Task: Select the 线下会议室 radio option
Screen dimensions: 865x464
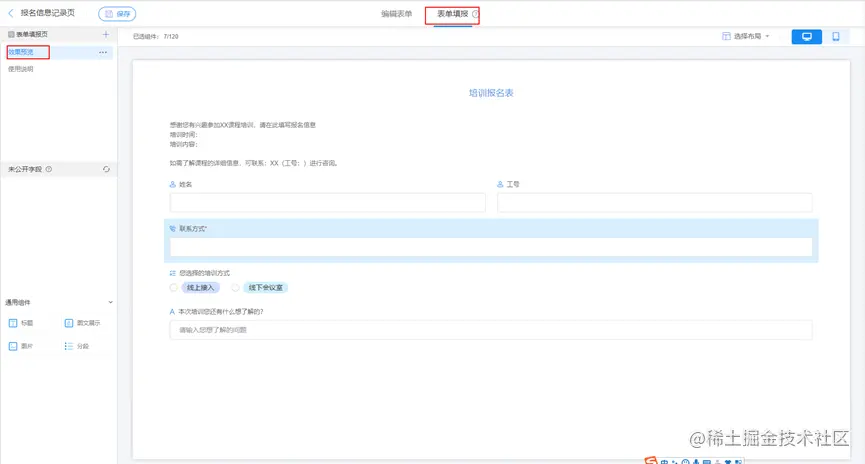Action: (236, 287)
